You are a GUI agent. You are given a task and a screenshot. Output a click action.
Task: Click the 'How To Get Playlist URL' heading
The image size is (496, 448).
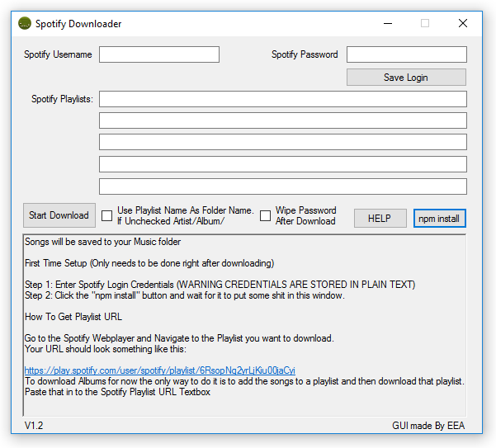coord(73,317)
